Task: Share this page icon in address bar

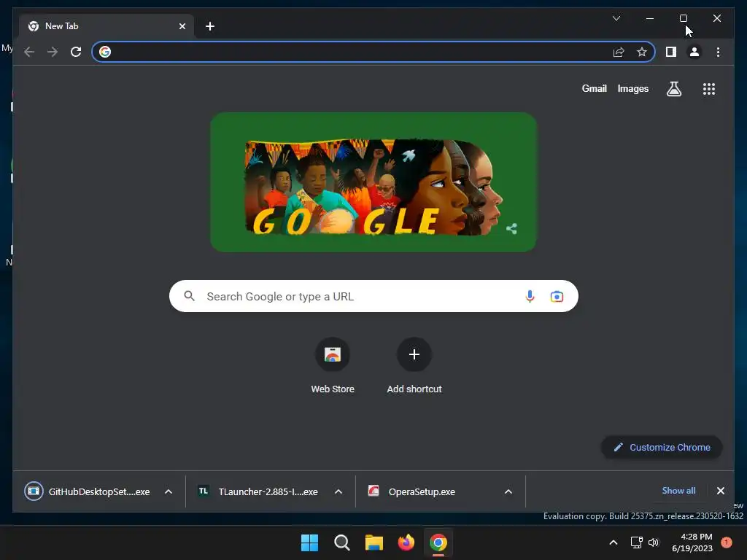Action: pos(619,52)
